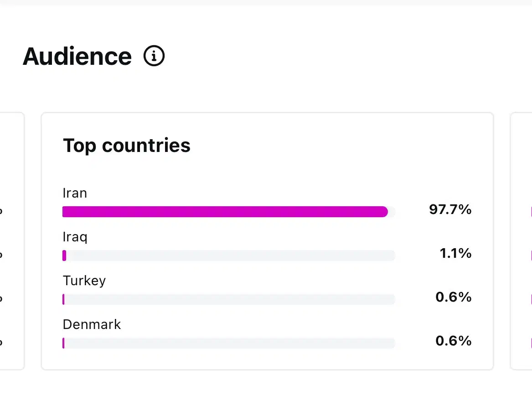Select the Turkey country label
This screenshot has height=402, width=532.
coord(84,281)
